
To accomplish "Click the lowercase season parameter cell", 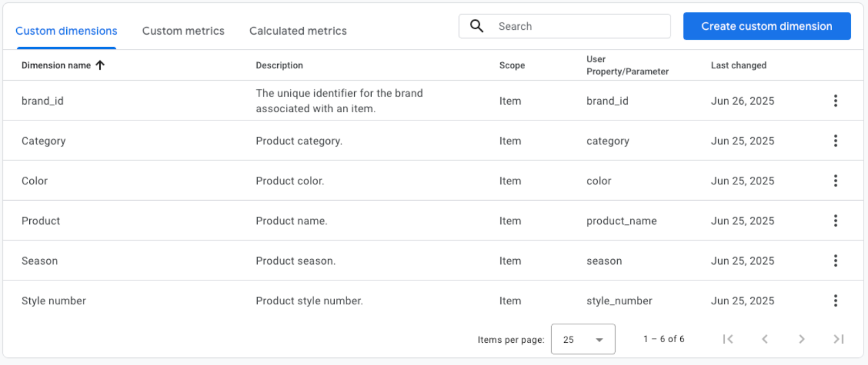I will point(604,261).
